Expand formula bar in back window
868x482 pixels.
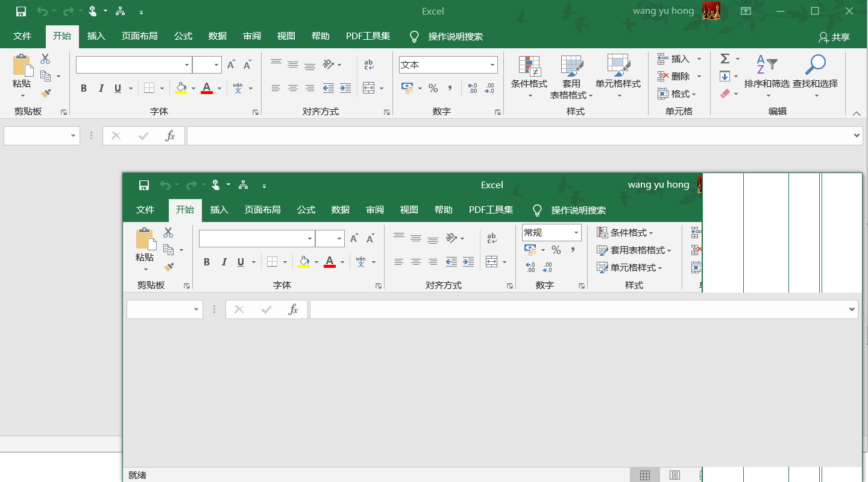(857, 136)
